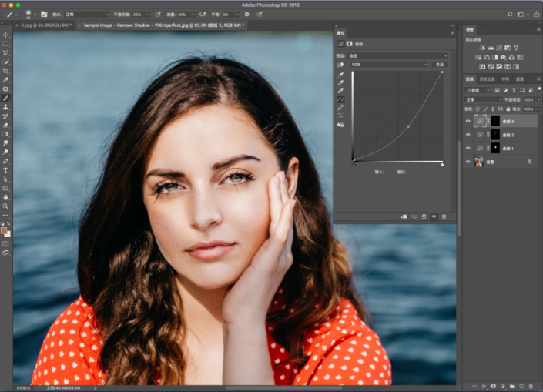Select the 曲线 2 layer mask thumbnail
This screenshot has width=543, height=392.
(x=495, y=134)
